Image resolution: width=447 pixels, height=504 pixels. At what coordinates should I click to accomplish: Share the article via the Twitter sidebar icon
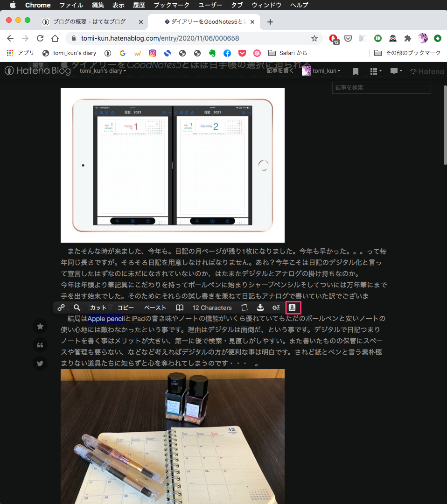click(40, 364)
